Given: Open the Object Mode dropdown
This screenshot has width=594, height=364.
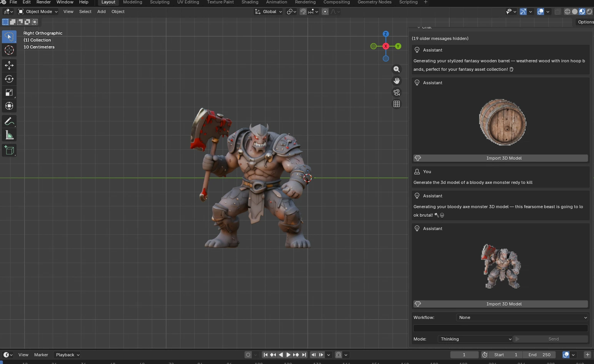Looking at the screenshot, I should pos(38,12).
